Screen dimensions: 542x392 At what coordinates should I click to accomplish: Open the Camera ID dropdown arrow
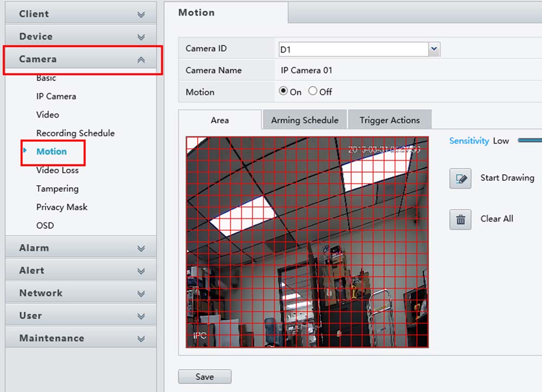pos(433,49)
